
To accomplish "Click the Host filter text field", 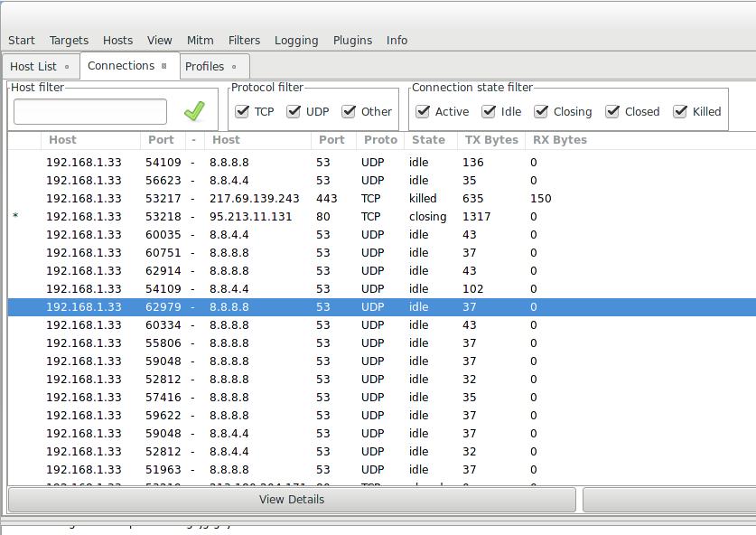I will pyautogui.click(x=90, y=111).
